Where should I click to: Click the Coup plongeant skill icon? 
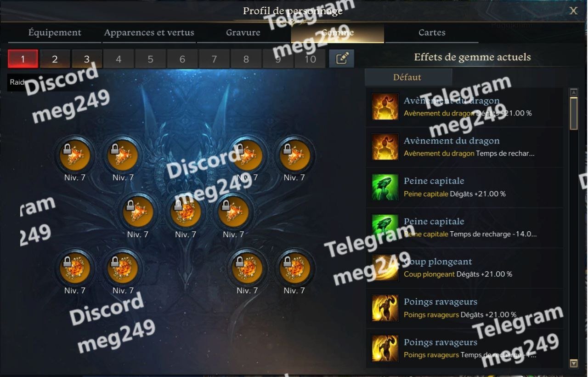point(385,268)
